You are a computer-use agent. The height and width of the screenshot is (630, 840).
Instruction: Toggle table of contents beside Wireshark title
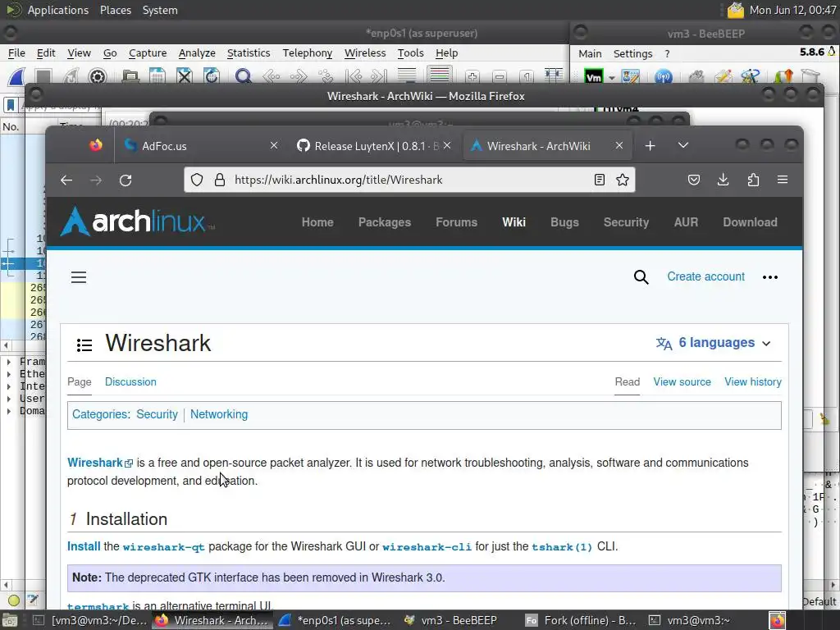point(84,345)
